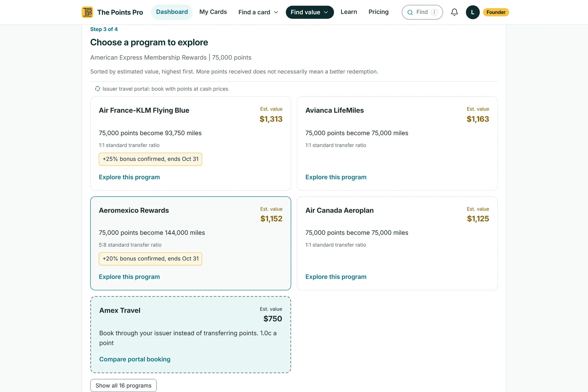Screen dimensions: 588x392
Task: Click the $1,163 estimated value
Action: 478,119
